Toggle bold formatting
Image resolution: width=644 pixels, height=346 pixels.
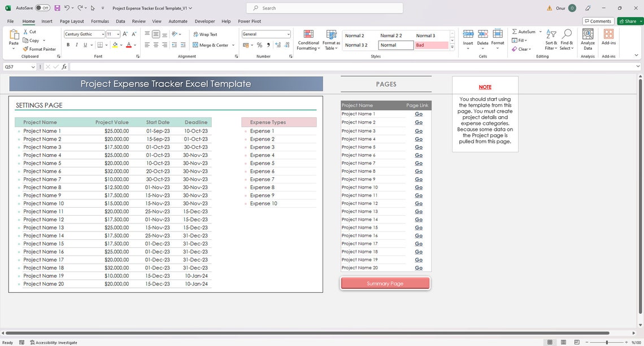tap(68, 45)
